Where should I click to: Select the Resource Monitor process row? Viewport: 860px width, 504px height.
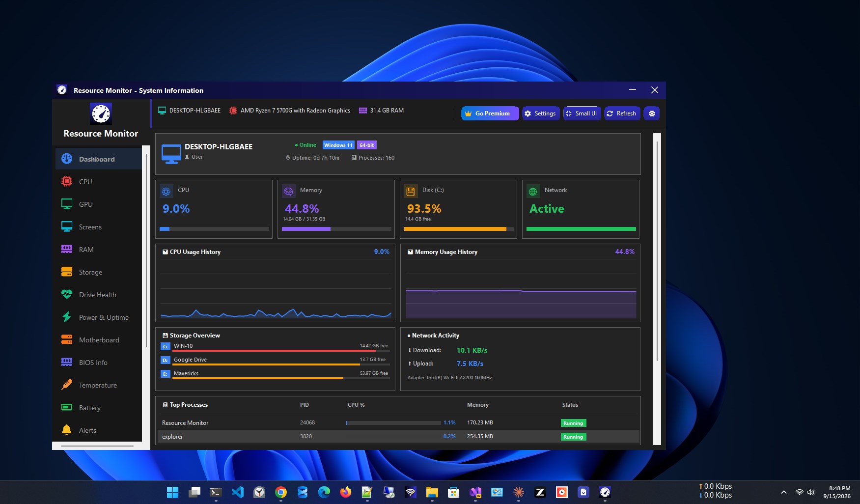point(398,422)
